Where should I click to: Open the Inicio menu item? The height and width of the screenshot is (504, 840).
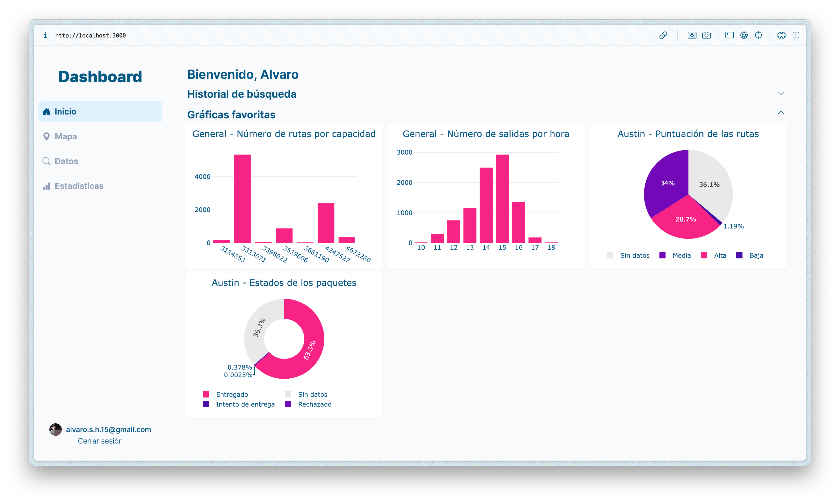pyautogui.click(x=100, y=112)
